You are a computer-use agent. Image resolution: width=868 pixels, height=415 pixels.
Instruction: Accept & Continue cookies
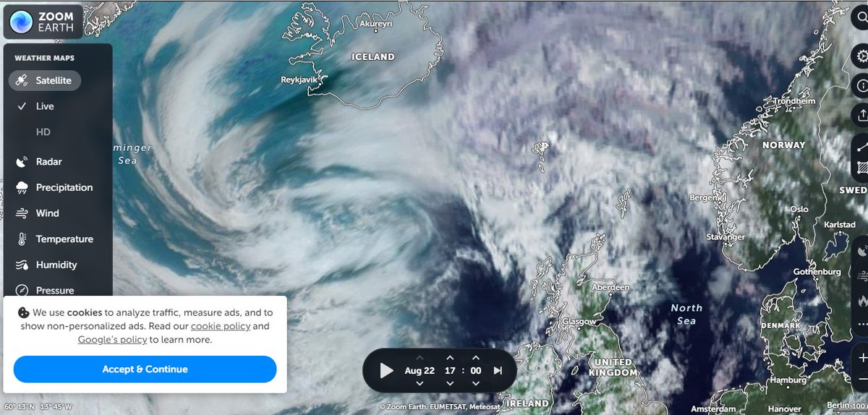point(145,369)
